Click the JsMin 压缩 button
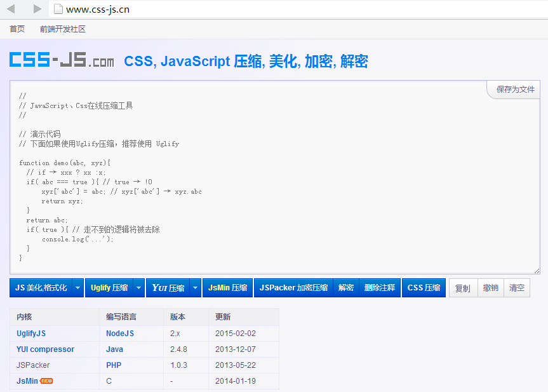Screen dimensions: 548x392 227,288
